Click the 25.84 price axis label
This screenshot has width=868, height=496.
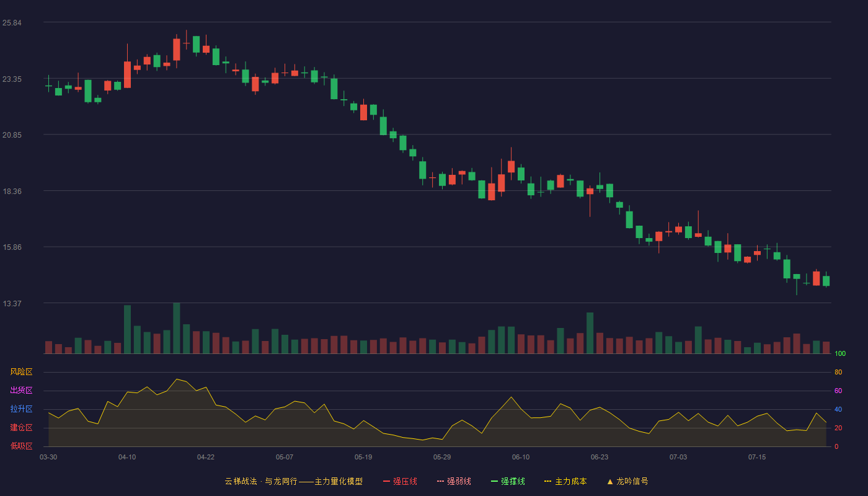pyautogui.click(x=12, y=23)
